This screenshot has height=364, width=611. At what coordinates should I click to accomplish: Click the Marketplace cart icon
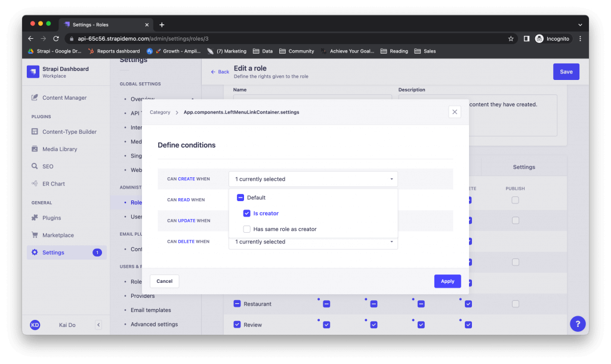click(x=36, y=235)
